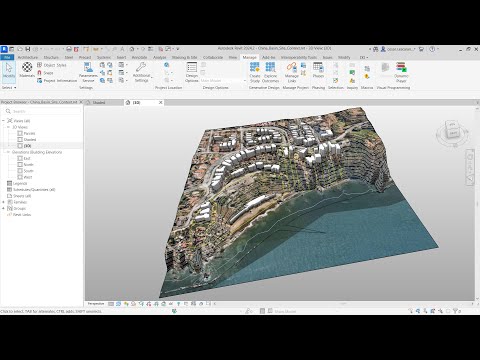Collapse the Elevations (Building Elevation) node
This screenshot has width=480, height=360.
8,152
